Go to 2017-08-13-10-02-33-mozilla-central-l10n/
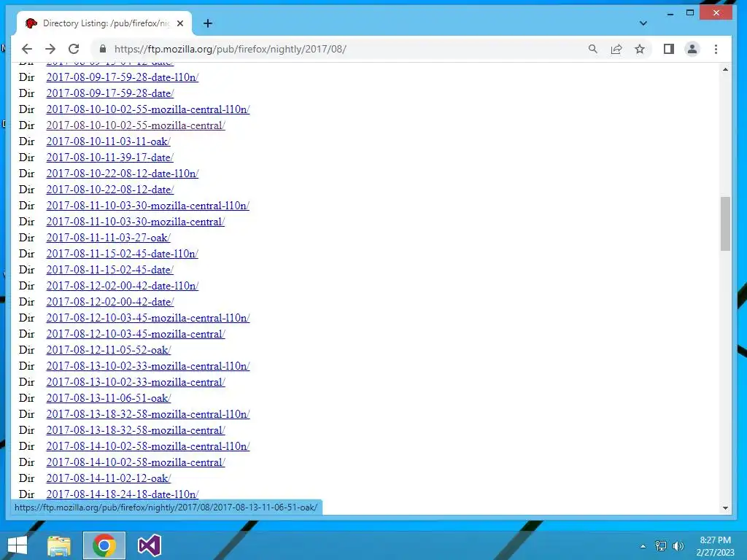Viewport: 747px width, 560px height. pyautogui.click(x=147, y=366)
